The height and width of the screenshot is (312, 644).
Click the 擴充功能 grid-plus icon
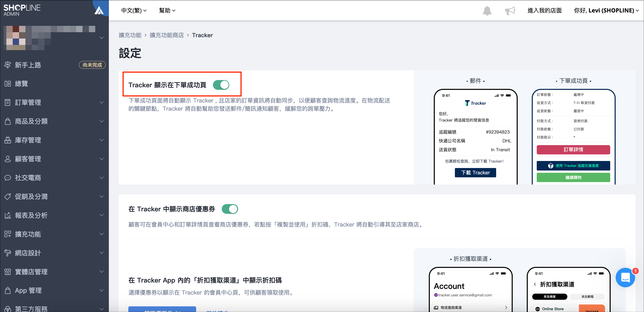(7, 234)
